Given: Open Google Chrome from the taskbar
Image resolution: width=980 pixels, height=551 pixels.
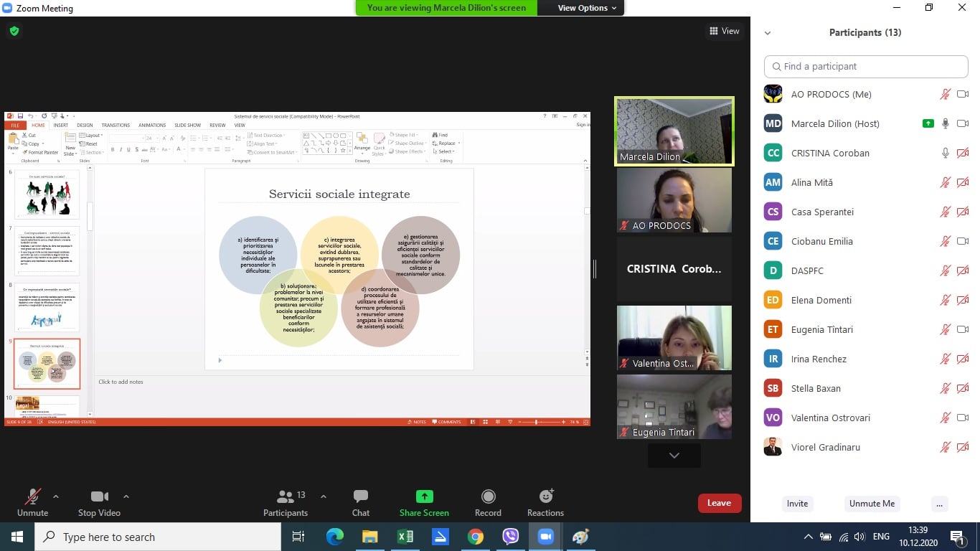Looking at the screenshot, I should [x=475, y=537].
